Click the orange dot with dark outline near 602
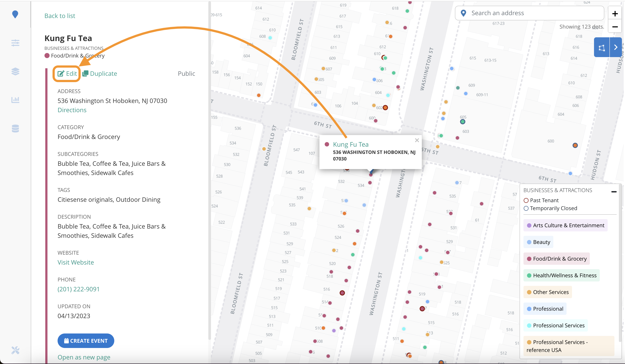 point(385,108)
